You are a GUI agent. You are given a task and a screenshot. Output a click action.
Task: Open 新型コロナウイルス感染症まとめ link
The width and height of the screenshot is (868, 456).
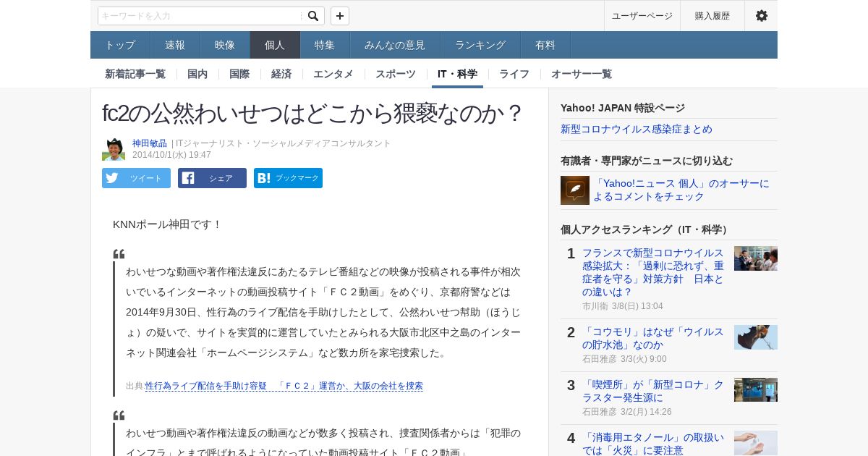coord(637,129)
